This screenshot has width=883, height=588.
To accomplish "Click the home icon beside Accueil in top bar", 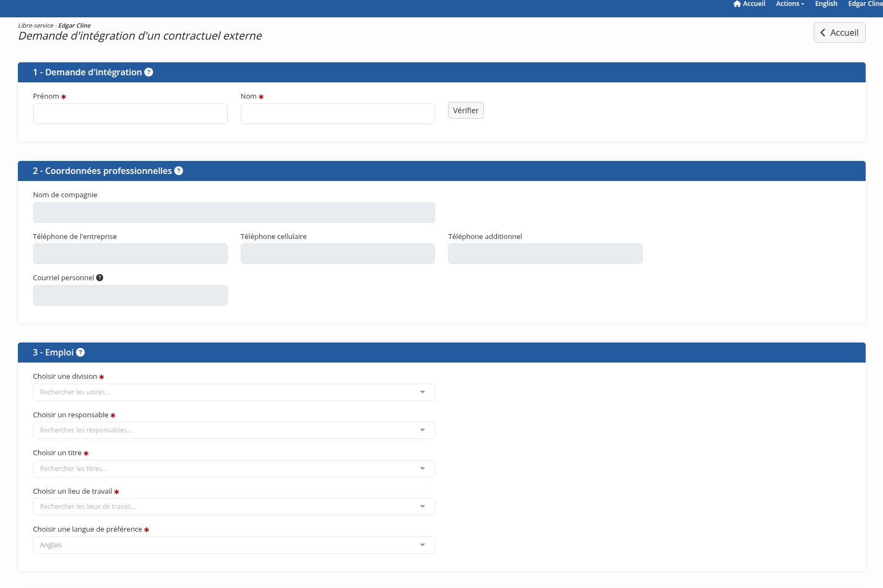I will [x=737, y=4].
